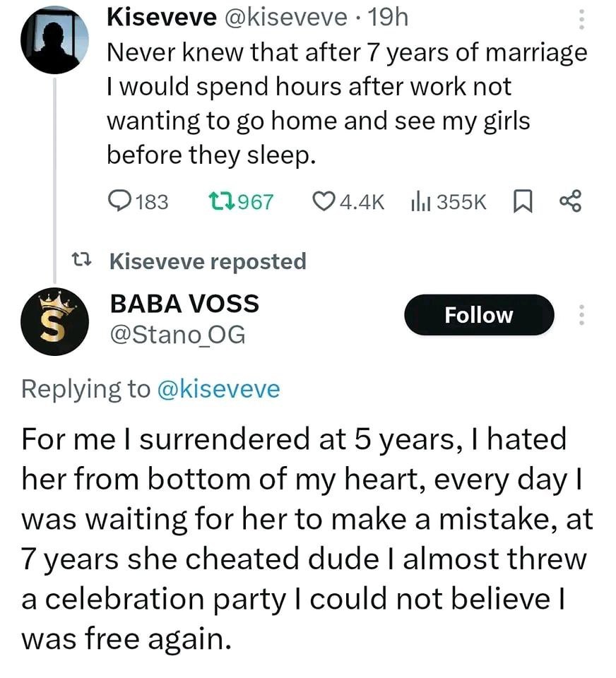Click the Kiseveve reposted label
Viewport: 616px width, 678px height.
pos(208,261)
